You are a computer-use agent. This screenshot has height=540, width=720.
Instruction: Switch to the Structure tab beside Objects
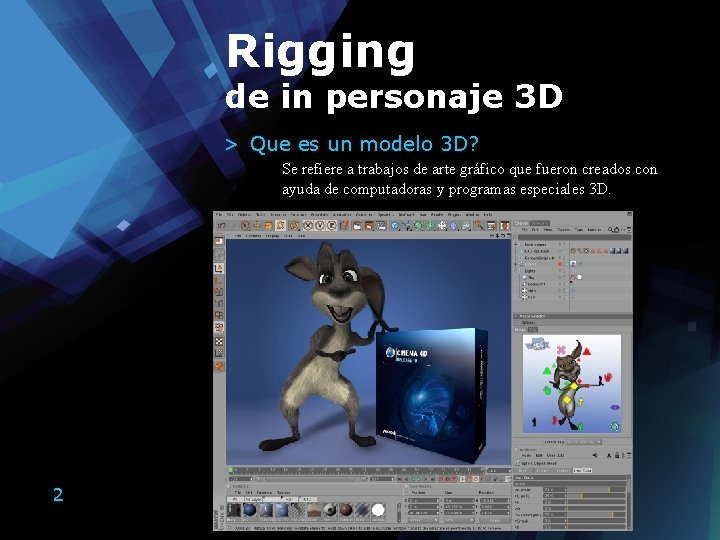pos(540,223)
